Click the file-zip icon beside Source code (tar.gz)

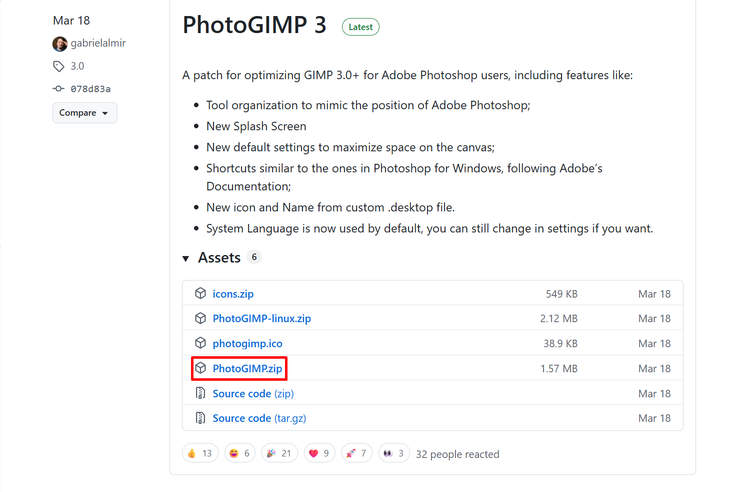[x=200, y=418]
